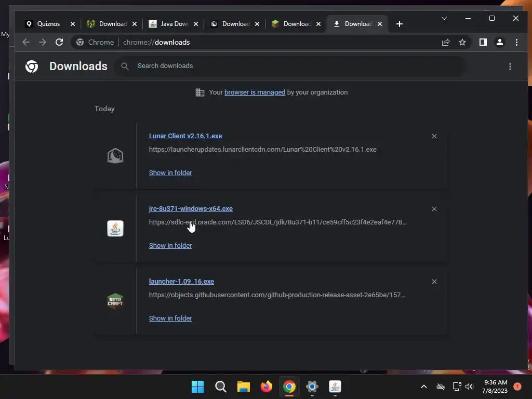The height and width of the screenshot is (399, 532).
Task: Switch to the Download tab with the moon icon
Action: [x=235, y=24]
